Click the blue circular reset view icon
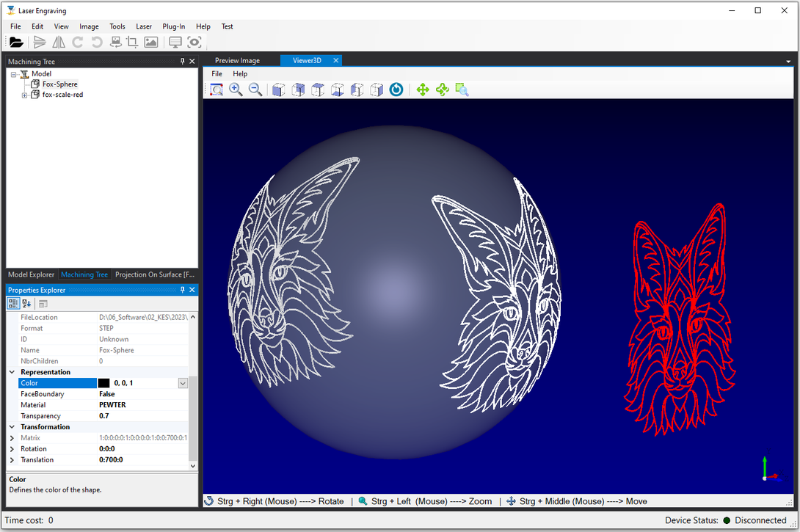The width and height of the screenshot is (800, 532). pyautogui.click(x=396, y=90)
